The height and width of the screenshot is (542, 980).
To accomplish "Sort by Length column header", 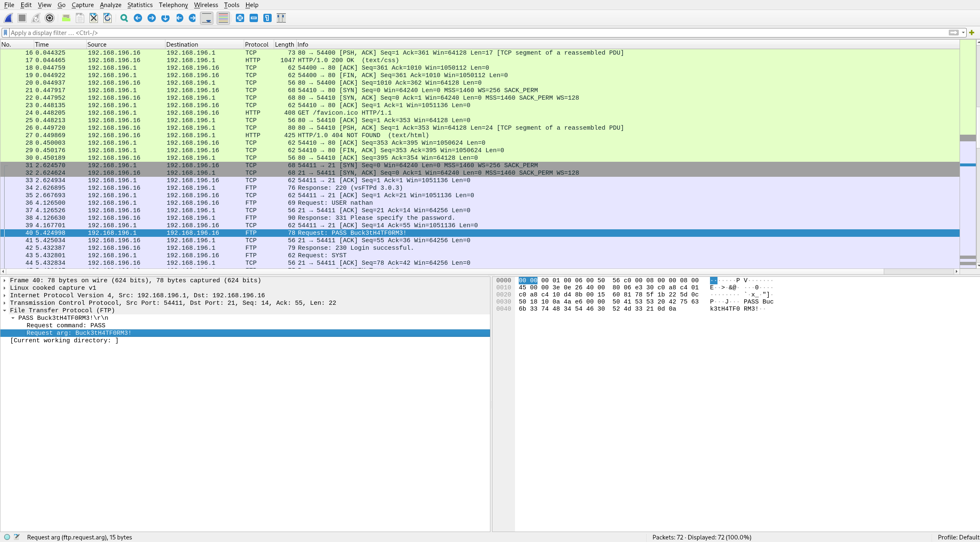I will click(x=285, y=45).
